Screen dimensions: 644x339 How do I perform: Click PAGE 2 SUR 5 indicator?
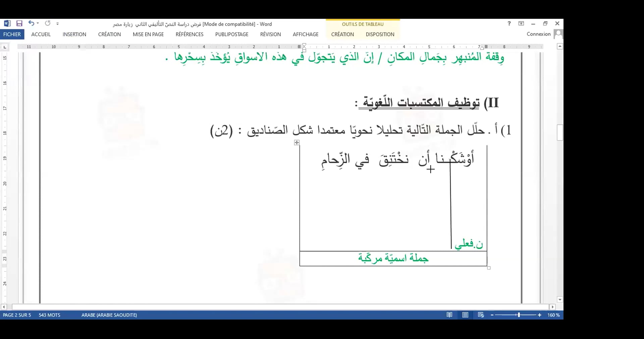point(17,315)
